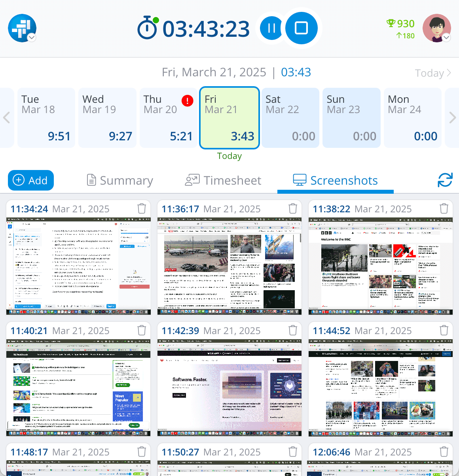Delete the 11:34:24 screenshot
This screenshot has width=459, height=476.
141,208
